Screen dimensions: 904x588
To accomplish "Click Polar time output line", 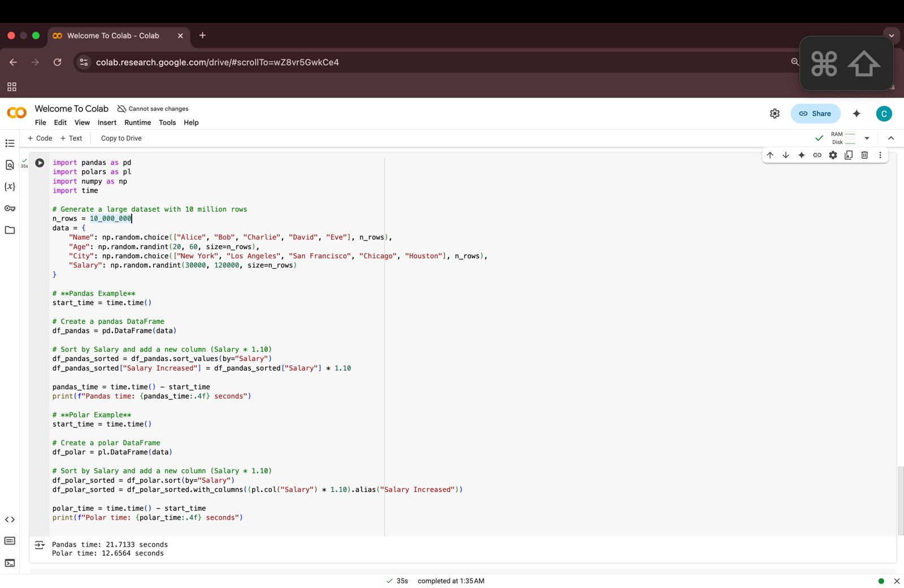I will tap(108, 554).
